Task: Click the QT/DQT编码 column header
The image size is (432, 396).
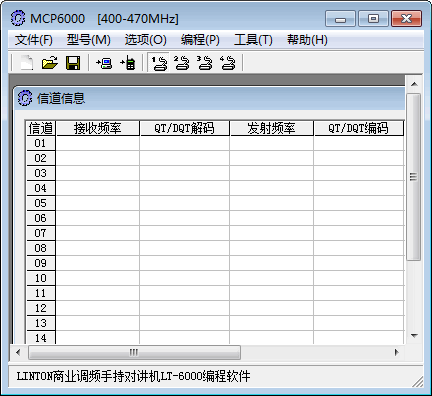Action: 359,128
